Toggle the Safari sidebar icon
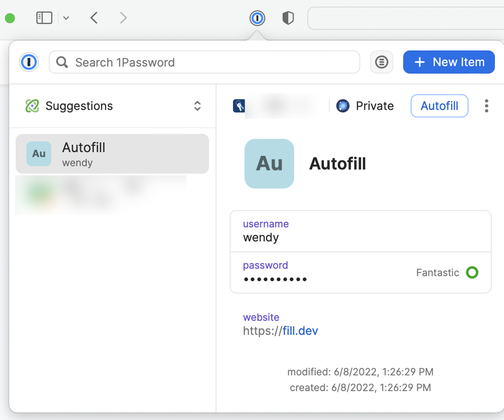The image size is (504, 420). (x=44, y=18)
